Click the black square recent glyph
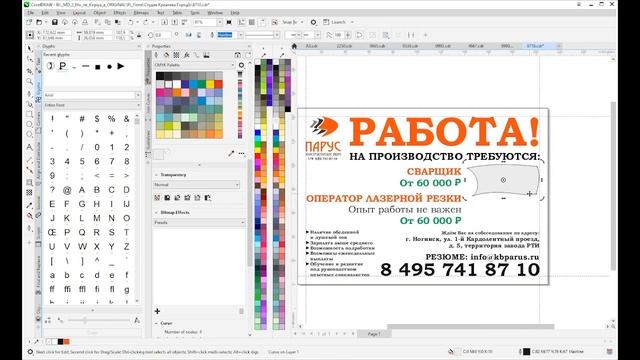The width and height of the screenshot is (640, 360). pos(98,67)
